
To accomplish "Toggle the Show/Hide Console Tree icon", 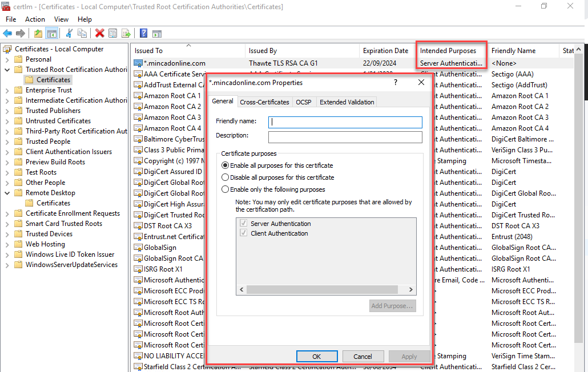I will tap(52, 33).
